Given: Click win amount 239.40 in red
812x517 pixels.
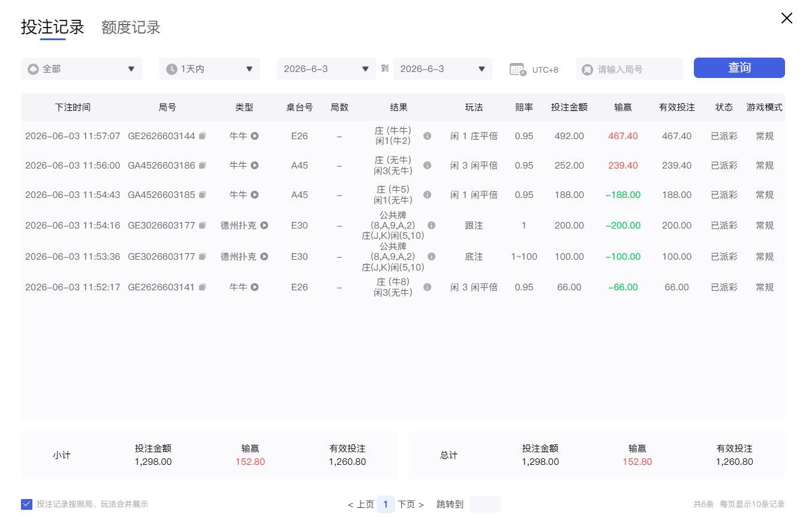Looking at the screenshot, I should 623,166.
